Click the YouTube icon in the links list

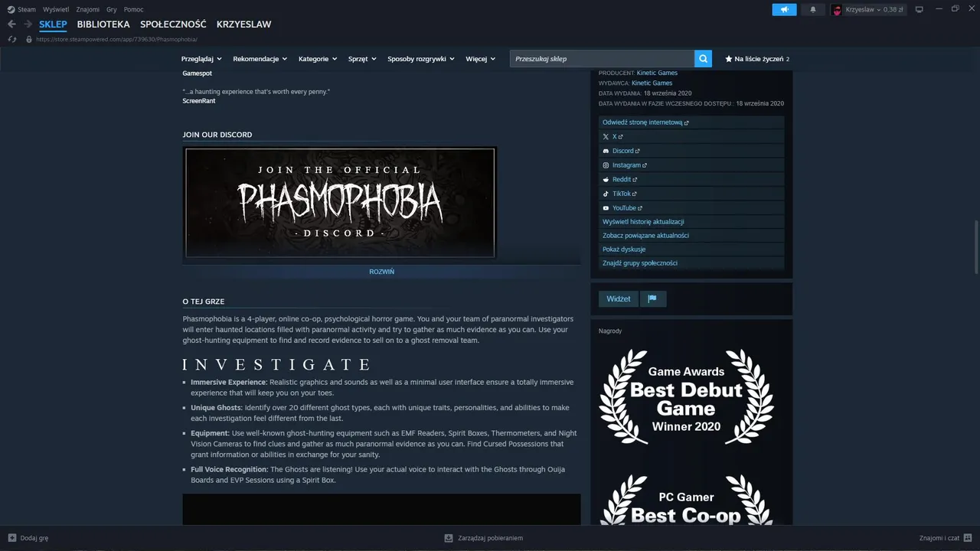[x=606, y=208]
